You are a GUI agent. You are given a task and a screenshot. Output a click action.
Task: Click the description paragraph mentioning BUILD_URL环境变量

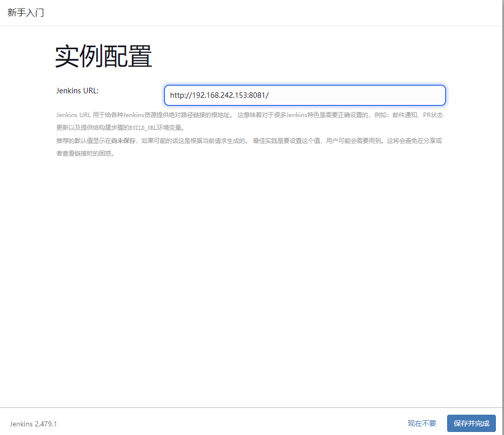coord(249,121)
